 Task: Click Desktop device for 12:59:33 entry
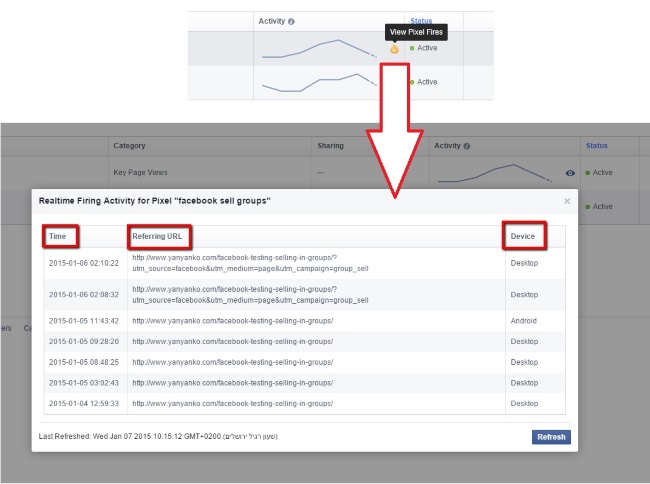click(524, 404)
